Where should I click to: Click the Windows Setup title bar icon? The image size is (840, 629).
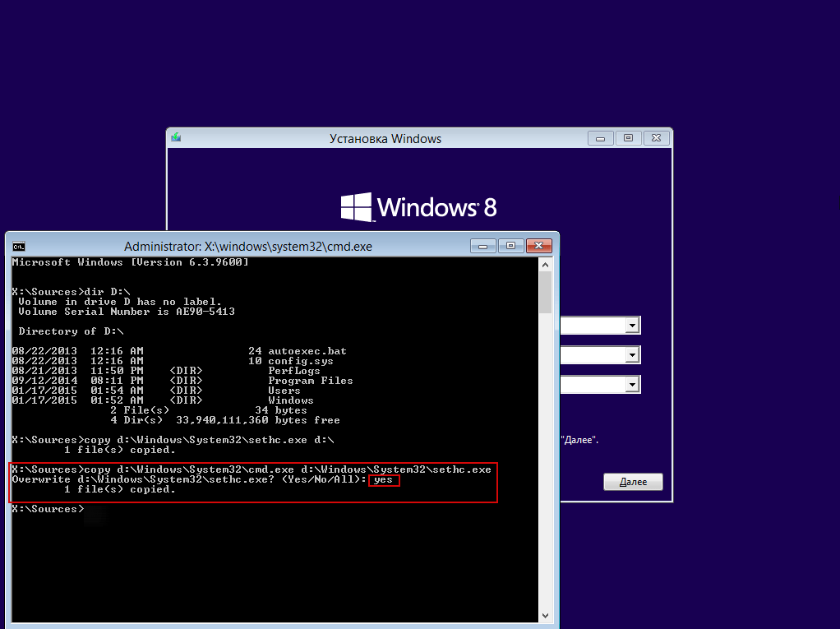pos(176,137)
